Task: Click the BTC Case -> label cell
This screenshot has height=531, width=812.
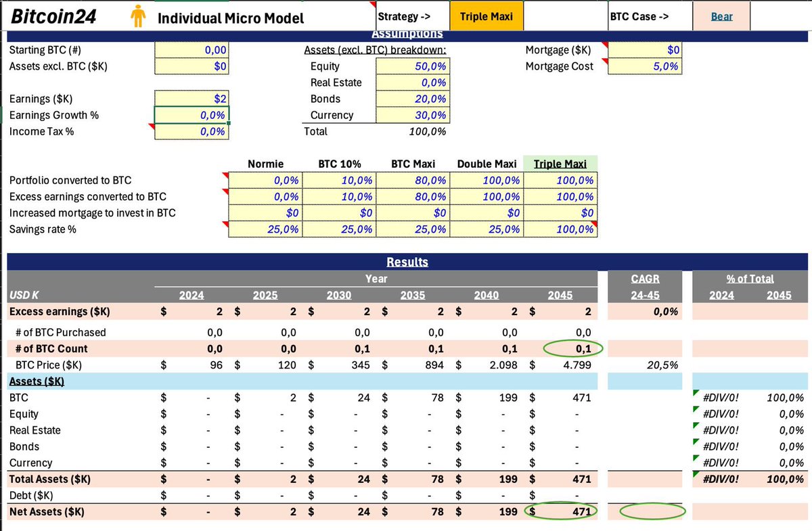Action: coord(650,16)
